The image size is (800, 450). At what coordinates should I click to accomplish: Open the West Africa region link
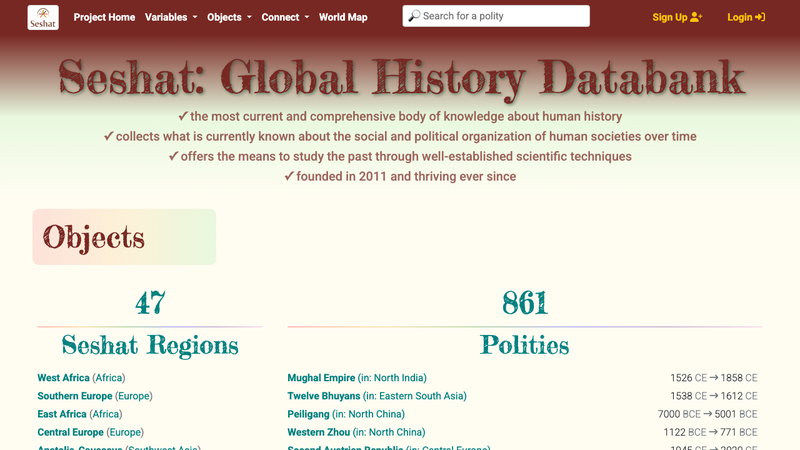(x=63, y=378)
